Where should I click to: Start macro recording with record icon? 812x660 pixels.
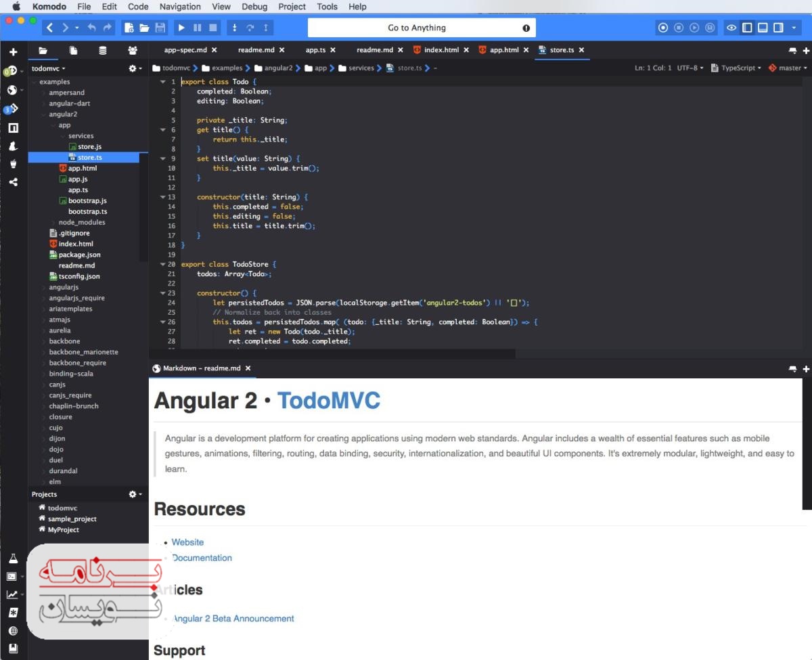(x=663, y=28)
